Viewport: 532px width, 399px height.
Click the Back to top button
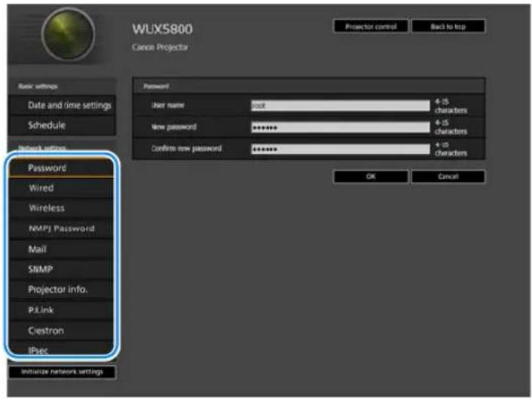click(x=448, y=26)
